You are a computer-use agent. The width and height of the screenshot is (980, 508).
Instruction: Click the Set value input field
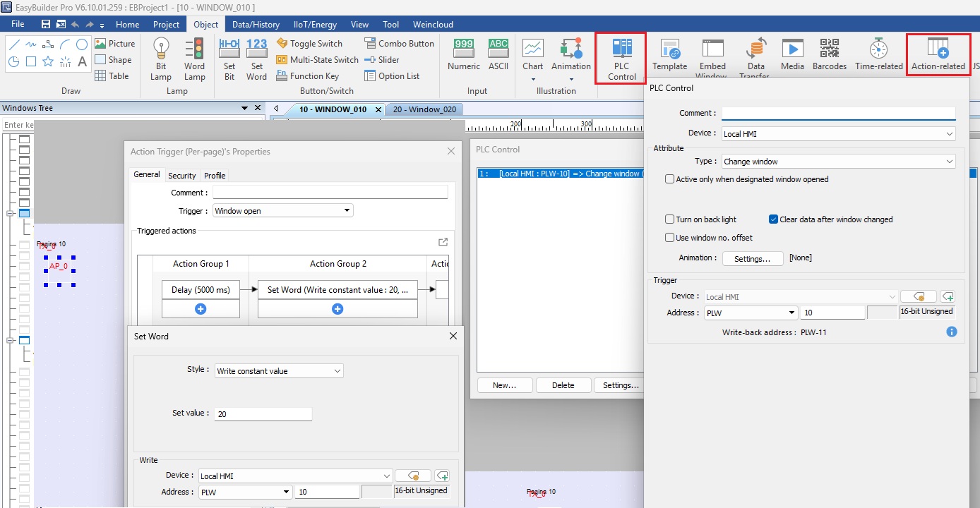[263, 414]
